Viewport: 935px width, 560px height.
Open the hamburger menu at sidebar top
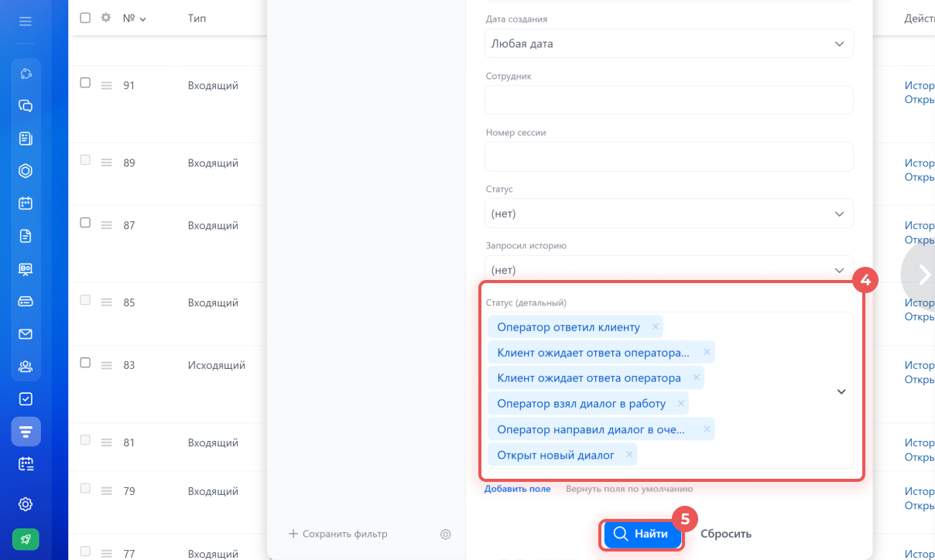click(x=26, y=22)
